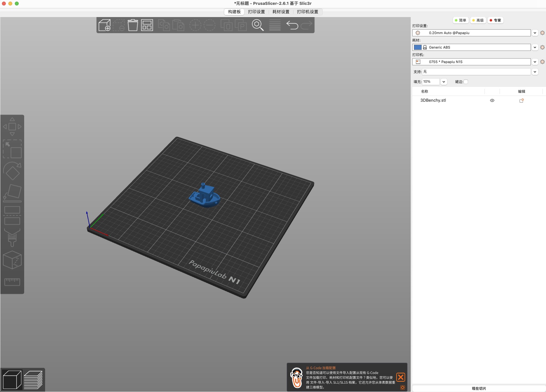This screenshot has width=546, height=392.
Task: Open the Plater tab
Action: [234, 12]
